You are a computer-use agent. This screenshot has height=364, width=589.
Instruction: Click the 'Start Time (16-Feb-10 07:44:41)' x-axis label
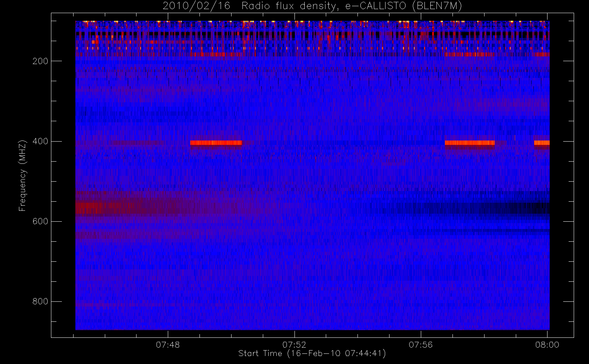point(312,353)
